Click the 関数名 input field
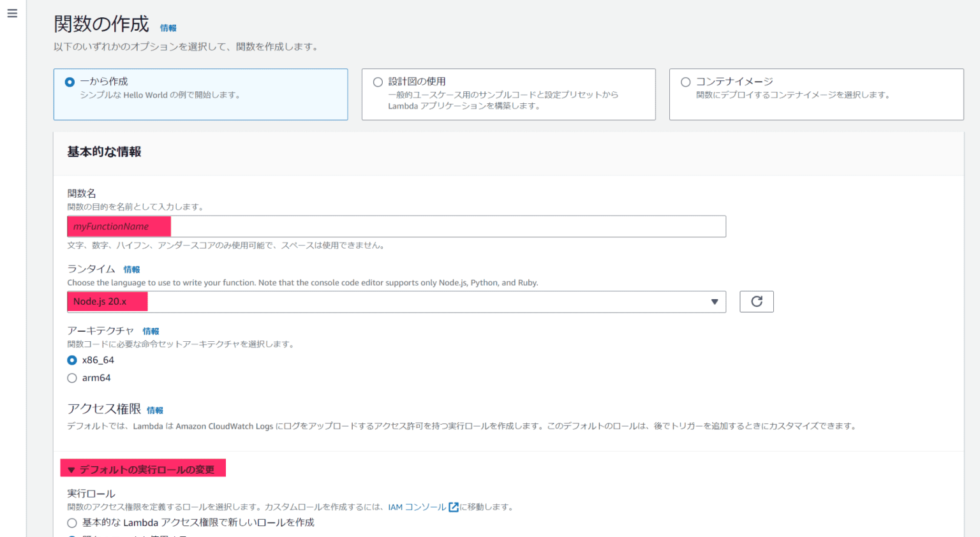Screen dimensions: 980x537 pos(396,226)
